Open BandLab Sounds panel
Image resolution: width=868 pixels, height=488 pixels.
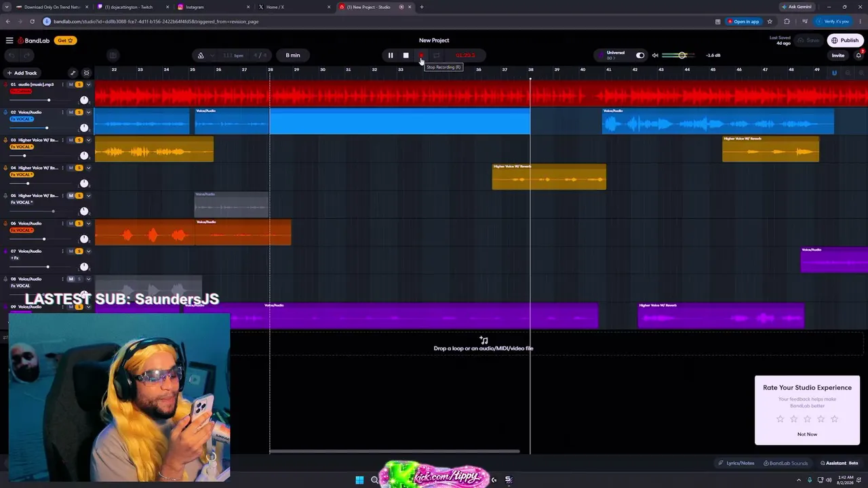click(x=786, y=464)
